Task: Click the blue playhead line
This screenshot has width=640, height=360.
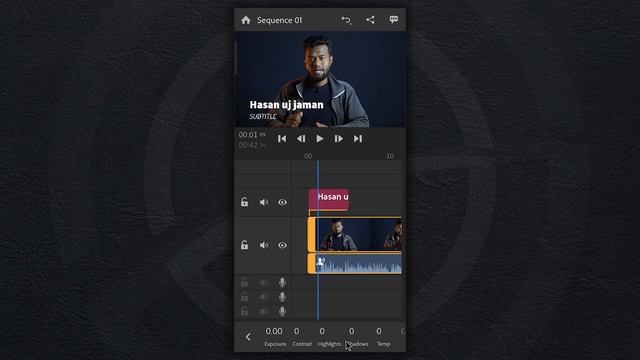Action: 318,241
